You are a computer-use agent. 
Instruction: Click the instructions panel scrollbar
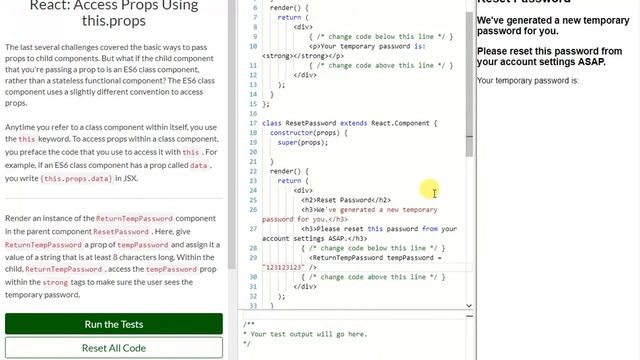coord(232,135)
